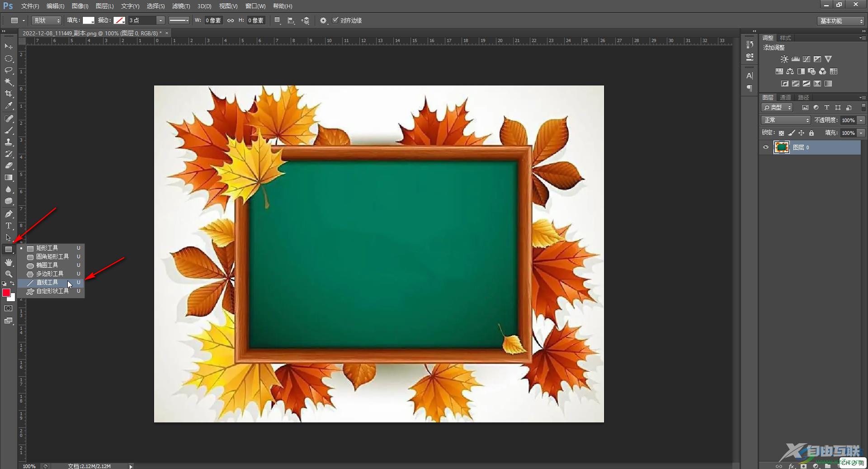Open the layer fill slider dropdown
The width and height of the screenshot is (868, 469).
tap(862, 133)
